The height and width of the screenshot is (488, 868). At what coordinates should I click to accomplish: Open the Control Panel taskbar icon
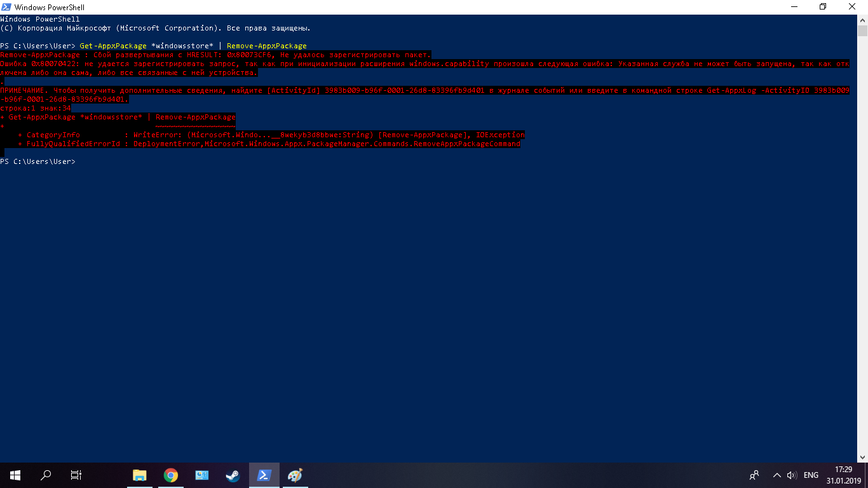201,475
